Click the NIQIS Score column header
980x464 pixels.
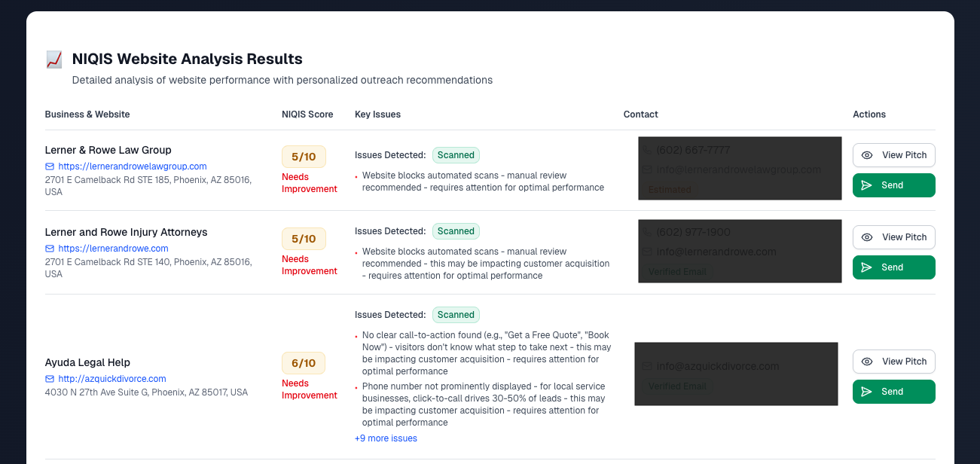307,114
